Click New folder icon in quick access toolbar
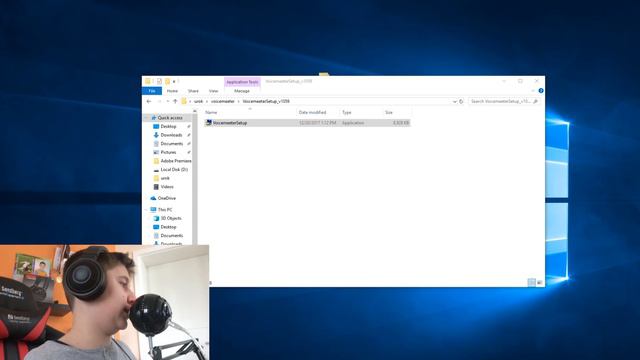Screen dimensions: 640x360 pos(167,82)
